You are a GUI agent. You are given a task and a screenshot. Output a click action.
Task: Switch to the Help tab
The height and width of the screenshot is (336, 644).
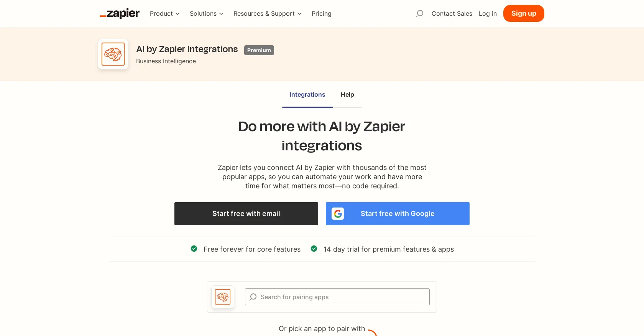(347, 94)
